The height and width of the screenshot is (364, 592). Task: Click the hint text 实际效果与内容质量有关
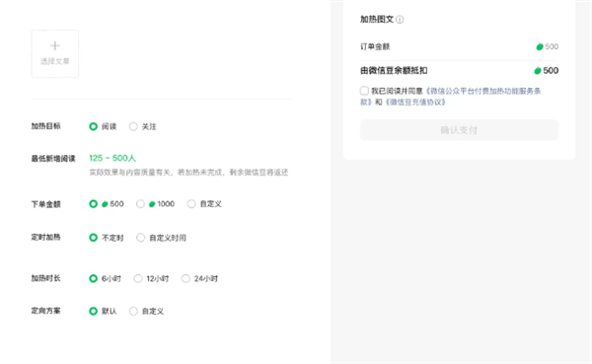pos(130,173)
